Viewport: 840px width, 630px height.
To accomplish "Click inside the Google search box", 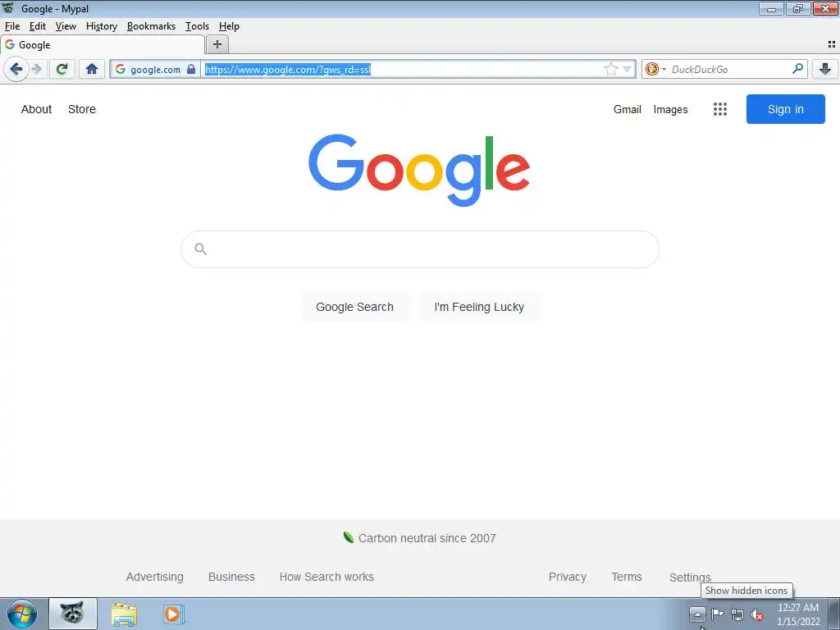I will 419,249.
